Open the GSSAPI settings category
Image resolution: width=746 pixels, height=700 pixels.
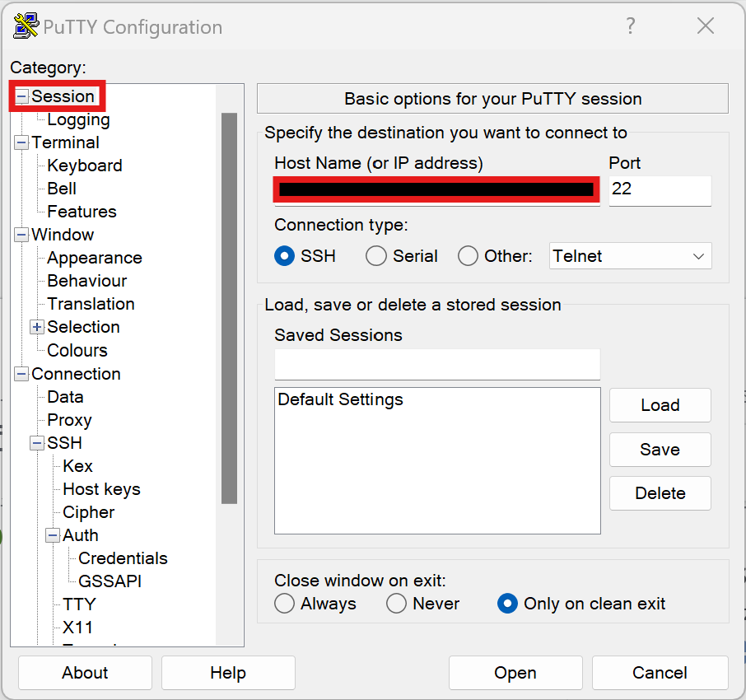coord(110,581)
